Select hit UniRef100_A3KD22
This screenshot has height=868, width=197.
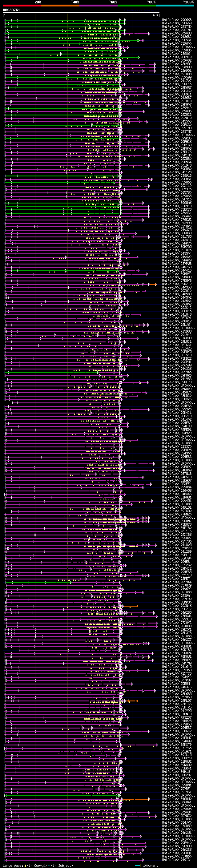click(177, 358)
